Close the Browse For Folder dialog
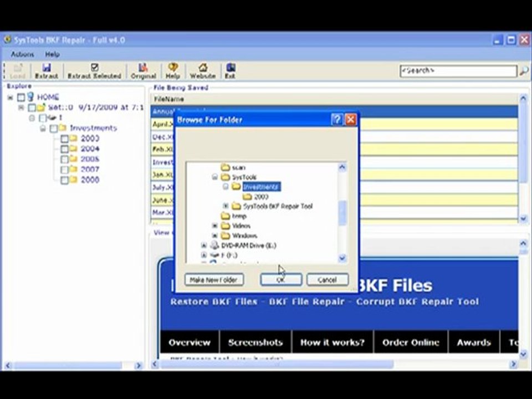 pos(350,120)
